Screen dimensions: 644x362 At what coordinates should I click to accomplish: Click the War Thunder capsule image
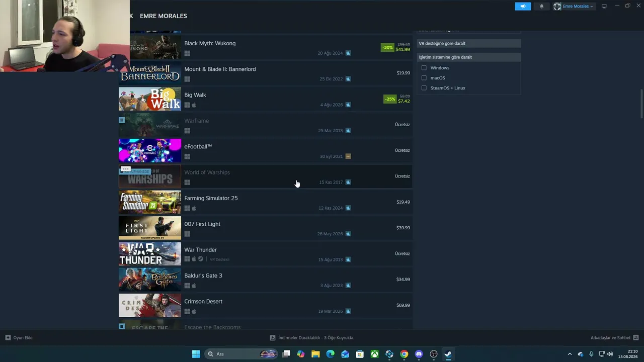point(150,254)
